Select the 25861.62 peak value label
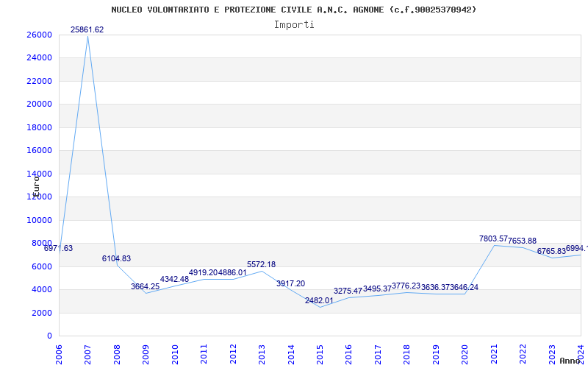Viewport: 588px width, 368px height. click(87, 29)
